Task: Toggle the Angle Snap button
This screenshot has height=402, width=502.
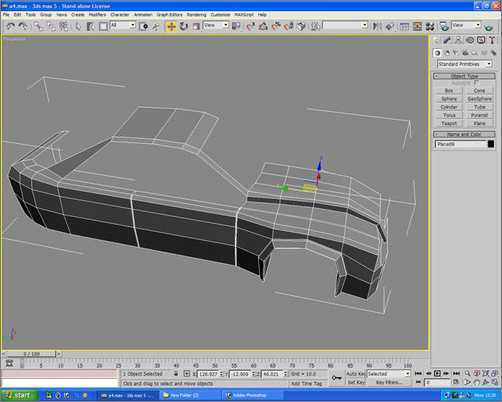Action: [x=263, y=26]
